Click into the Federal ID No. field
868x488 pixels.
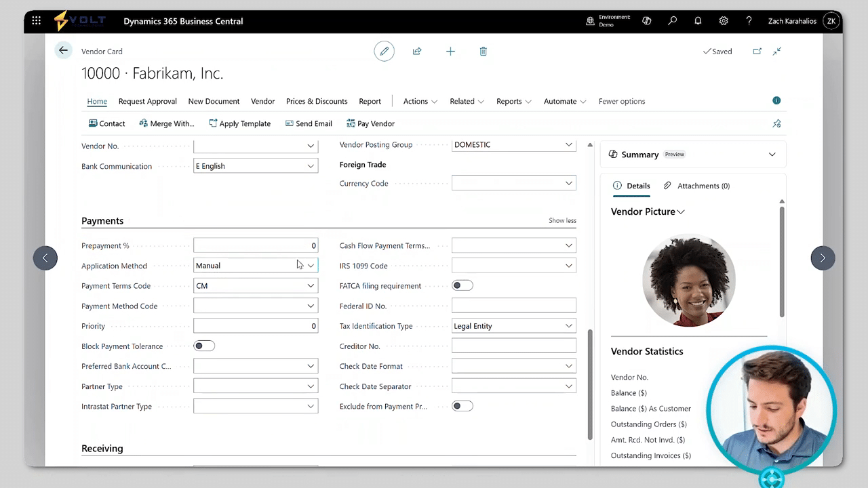[x=514, y=306]
